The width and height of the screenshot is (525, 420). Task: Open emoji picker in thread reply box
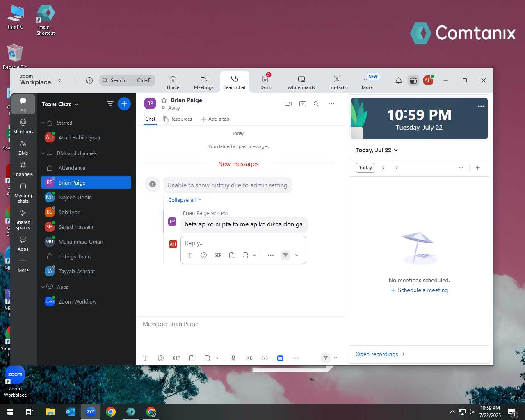(204, 255)
